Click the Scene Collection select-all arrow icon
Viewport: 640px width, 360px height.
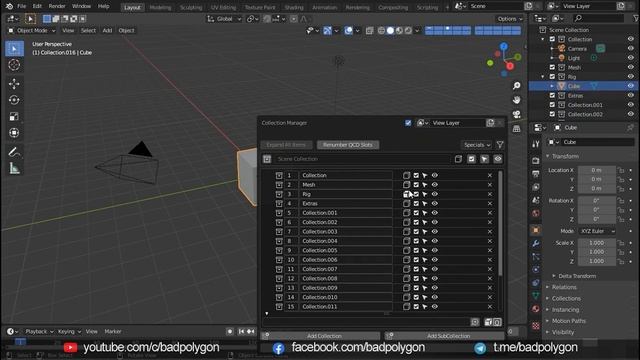[484, 159]
